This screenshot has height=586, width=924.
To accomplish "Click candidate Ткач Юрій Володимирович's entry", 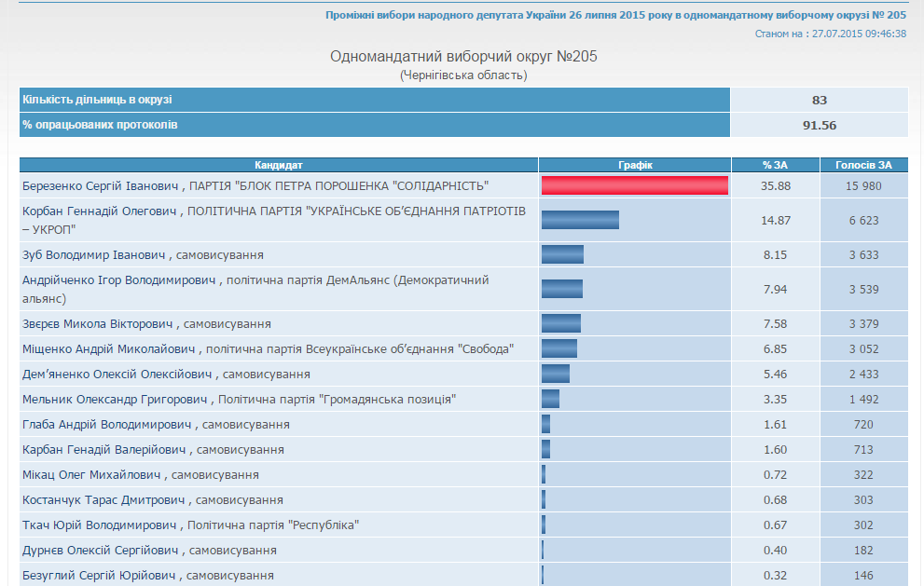I will [x=101, y=525].
